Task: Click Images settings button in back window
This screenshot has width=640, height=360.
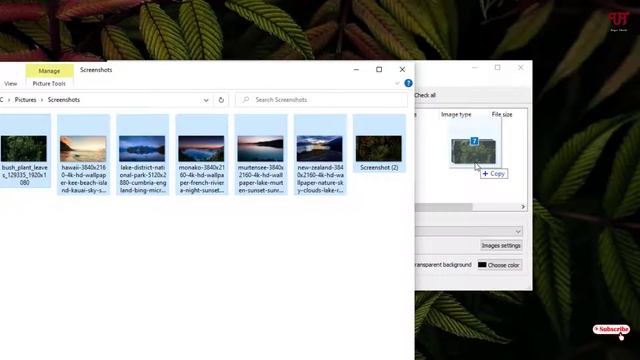Action: point(501,246)
